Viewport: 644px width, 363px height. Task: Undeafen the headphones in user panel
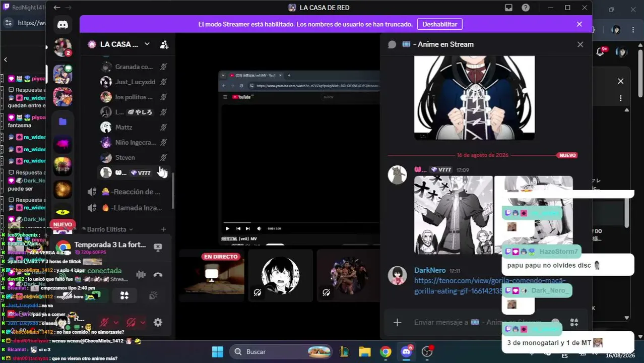click(x=131, y=322)
